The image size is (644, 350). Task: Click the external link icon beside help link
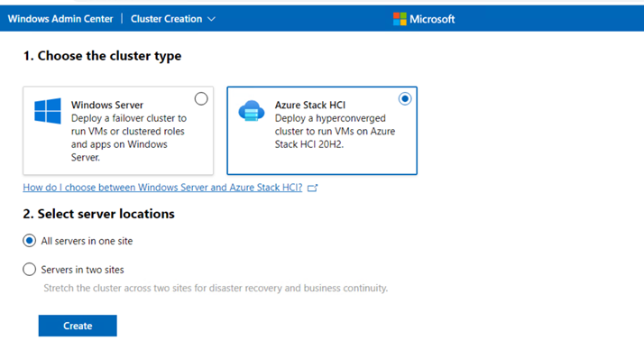pos(313,188)
